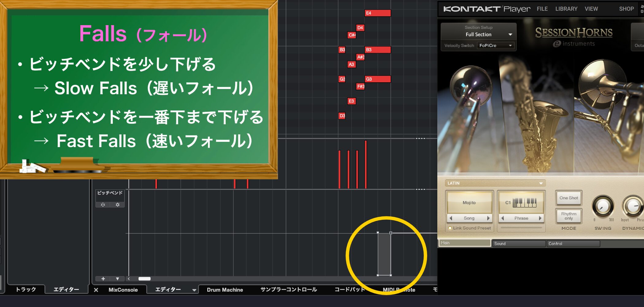
Task: Select the long B3 note
Action: (x=378, y=50)
